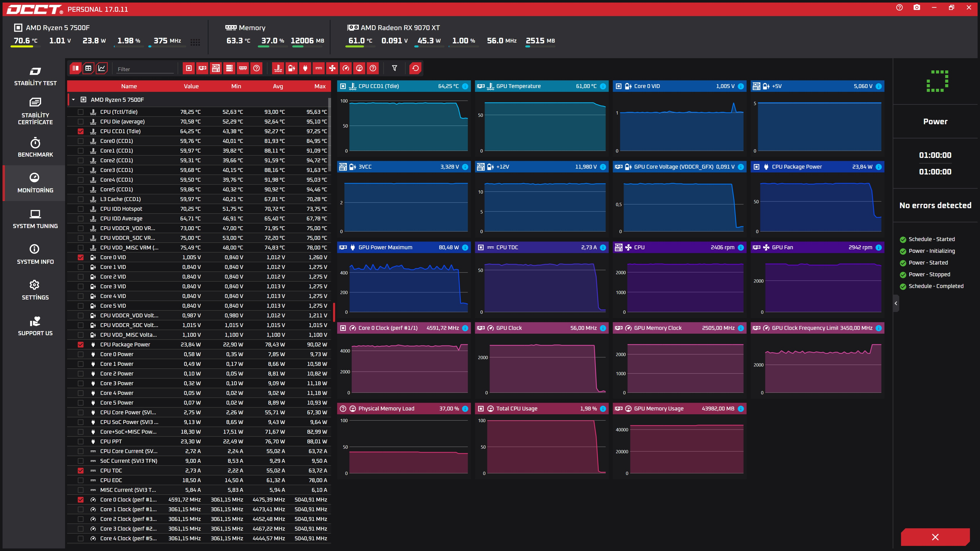Go to the Benchmark section
The height and width of the screenshot is (551, 980).
[35, 147]
